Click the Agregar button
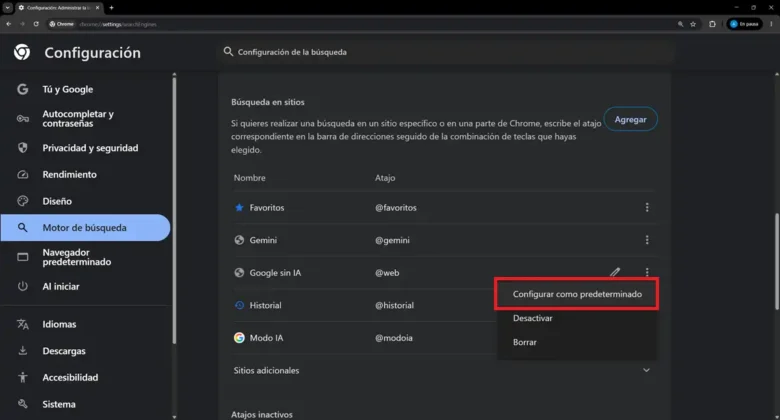 630,119
